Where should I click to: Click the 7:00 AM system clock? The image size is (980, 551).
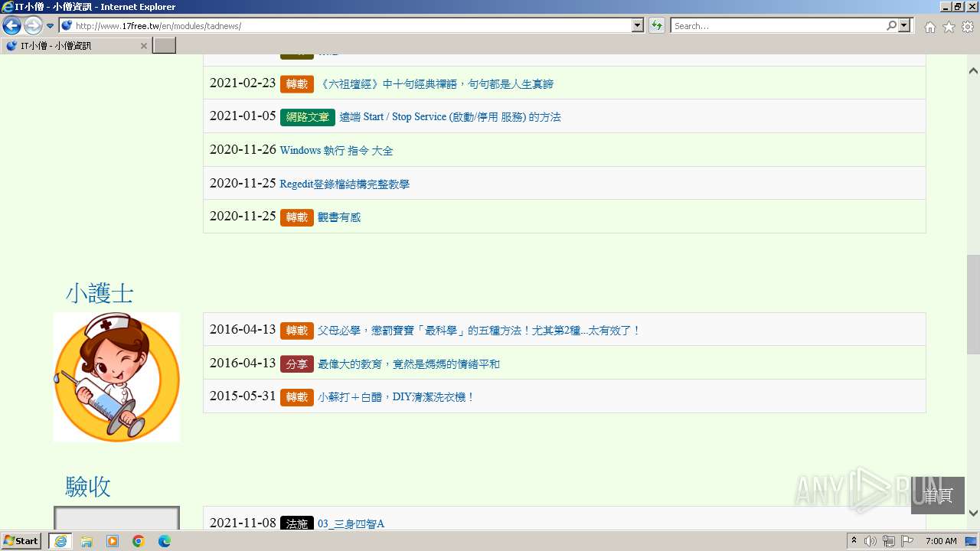pos(941,541)
